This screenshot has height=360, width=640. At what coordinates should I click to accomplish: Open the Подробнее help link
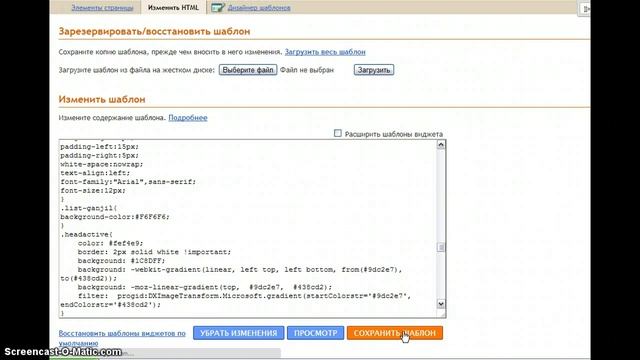tap(188, 118)
